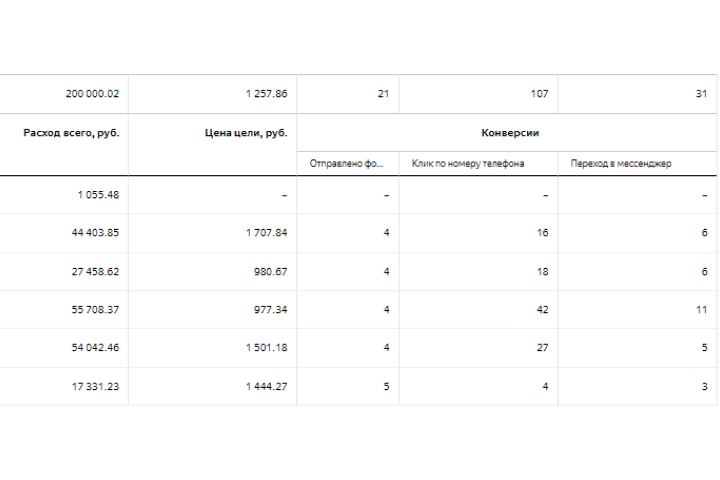Sort by Цена цели, руб. column header
Screen dimensions: 720x480
click(x=246, y=133)
